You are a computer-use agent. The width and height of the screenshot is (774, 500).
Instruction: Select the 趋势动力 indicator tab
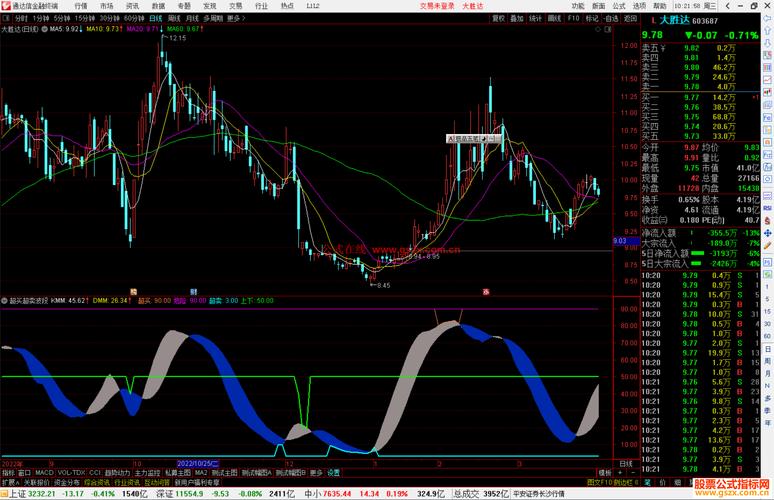[x=117, y=473]
